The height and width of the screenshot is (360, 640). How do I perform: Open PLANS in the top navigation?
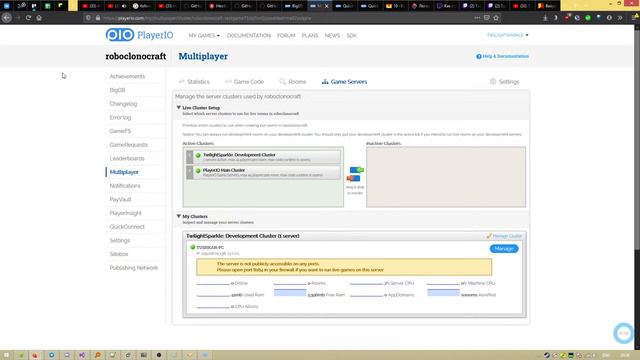tap(310, 36)
